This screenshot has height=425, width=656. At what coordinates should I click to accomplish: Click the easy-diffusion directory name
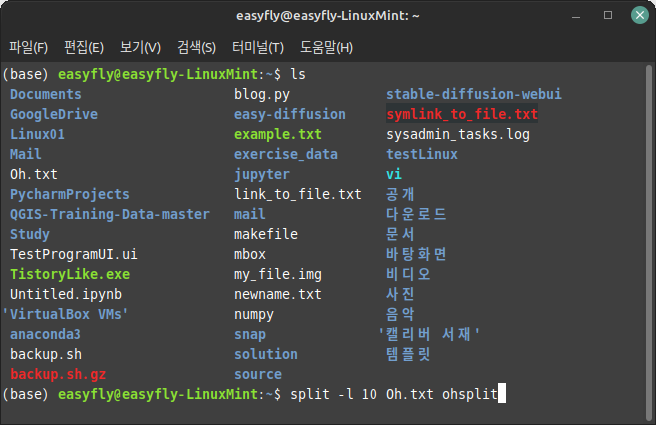(290, 114)
